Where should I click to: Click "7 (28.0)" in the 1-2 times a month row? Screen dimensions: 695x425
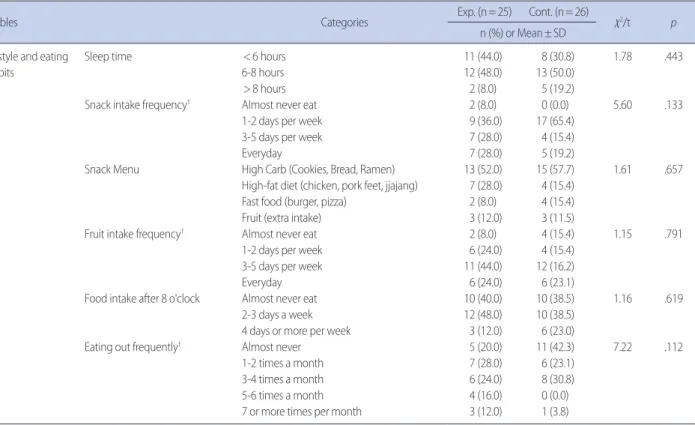click(486, 363)
